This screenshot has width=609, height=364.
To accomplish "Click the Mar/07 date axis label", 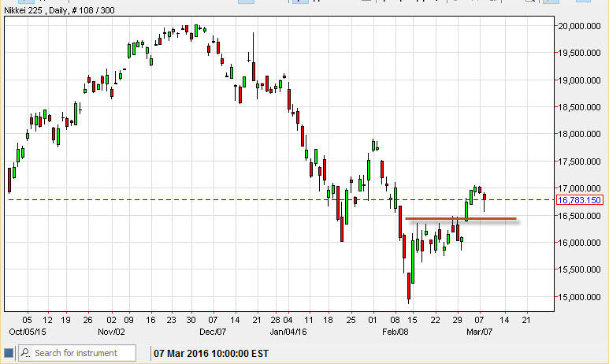I will click(x=479, y=332).
